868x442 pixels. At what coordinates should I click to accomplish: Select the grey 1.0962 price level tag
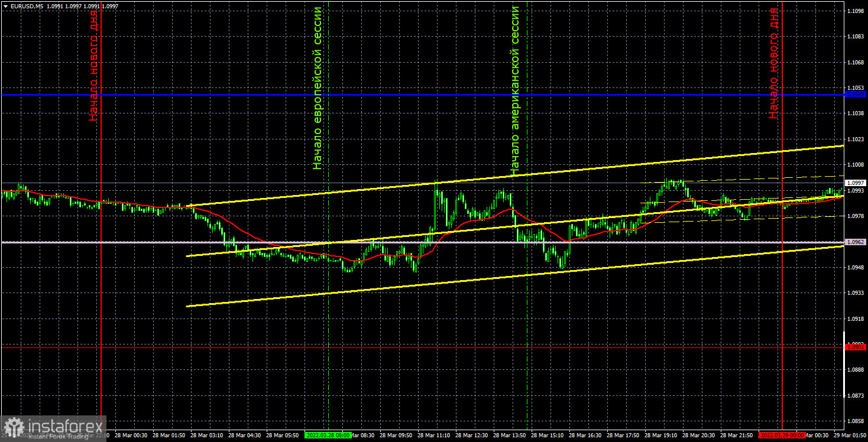856,242
